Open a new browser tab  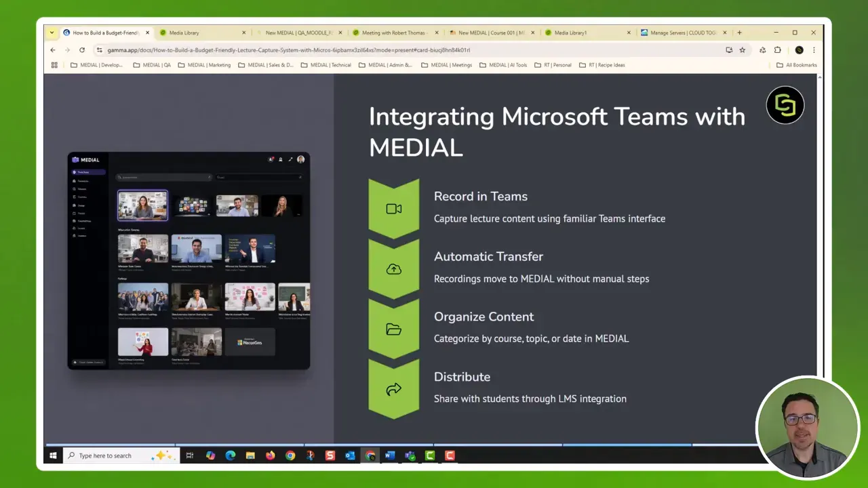click(x=740, y=33)
